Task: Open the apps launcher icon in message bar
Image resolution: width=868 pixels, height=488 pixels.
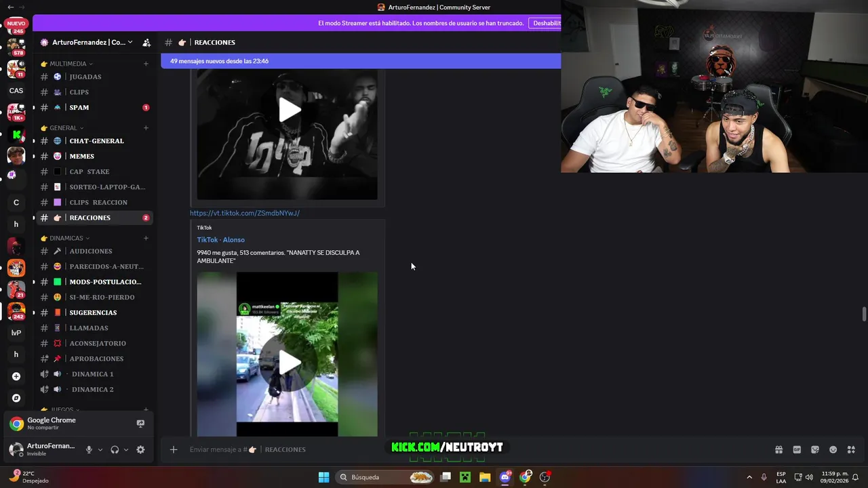Action: pos(851,449)
